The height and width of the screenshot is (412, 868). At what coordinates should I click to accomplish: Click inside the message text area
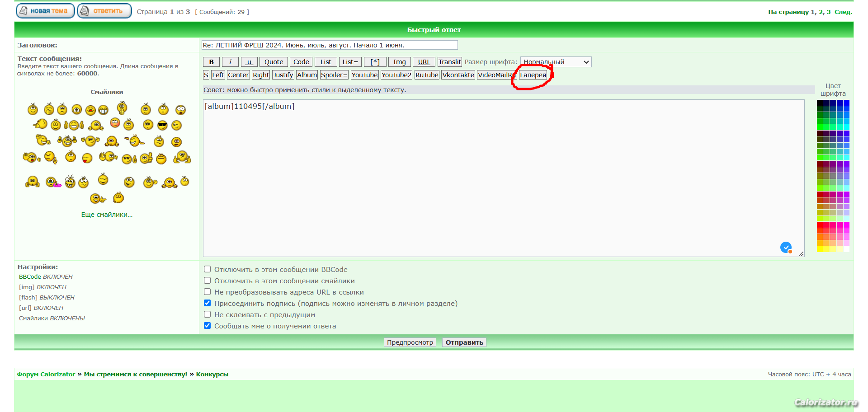tap(504, 178)
